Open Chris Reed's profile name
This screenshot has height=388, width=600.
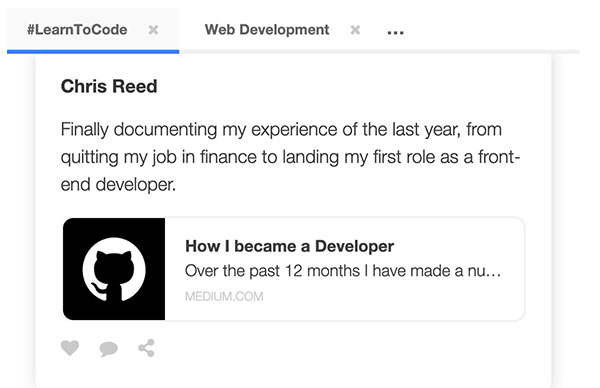pos(109,86)
